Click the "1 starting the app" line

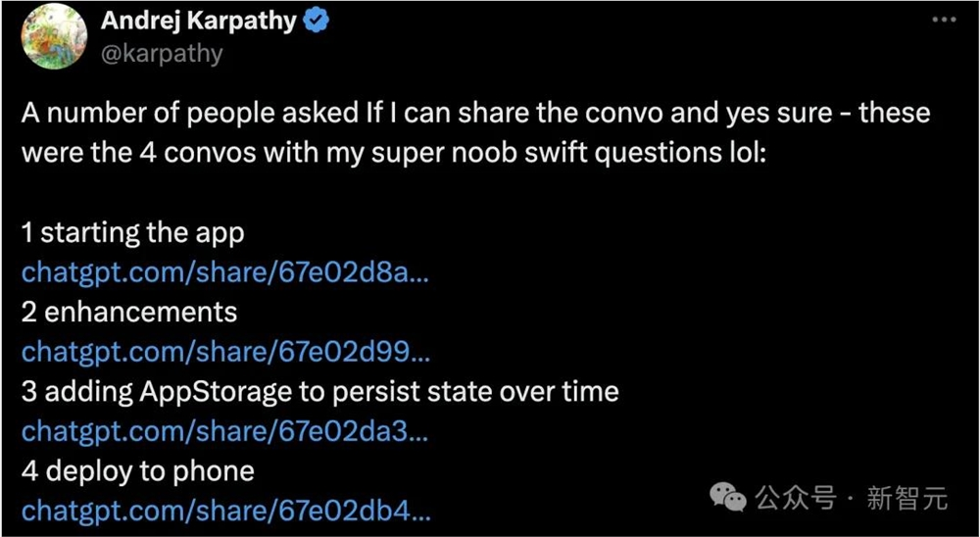point(132,233)
